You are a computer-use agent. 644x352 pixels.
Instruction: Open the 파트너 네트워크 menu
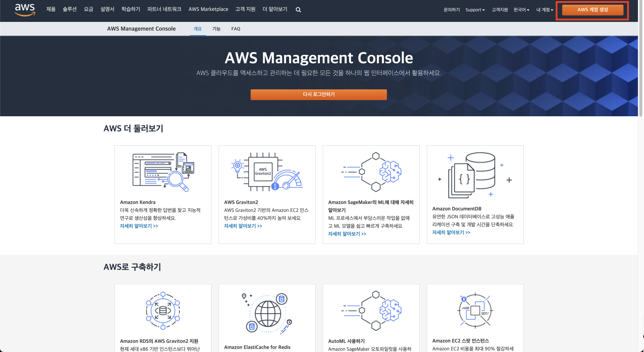click(164, 9)
